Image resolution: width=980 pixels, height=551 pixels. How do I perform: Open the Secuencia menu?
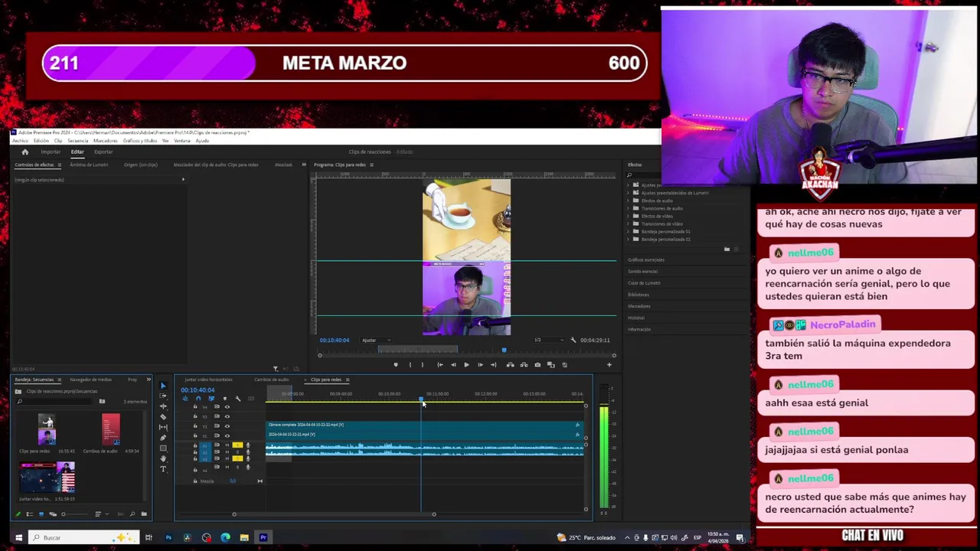77,141
